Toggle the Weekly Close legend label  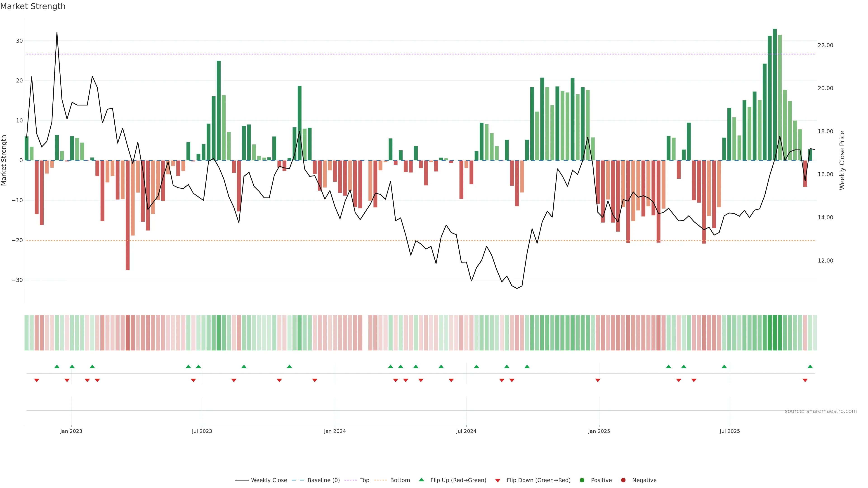click(269, 480)
